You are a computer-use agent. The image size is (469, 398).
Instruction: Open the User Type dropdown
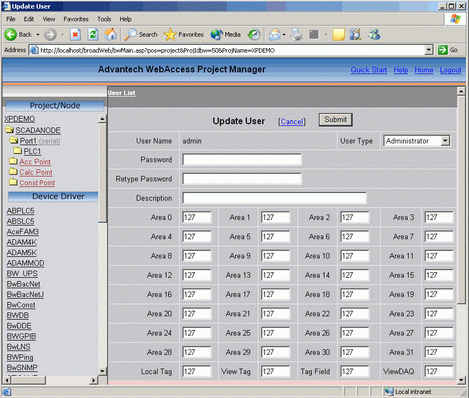coord(416,141)
